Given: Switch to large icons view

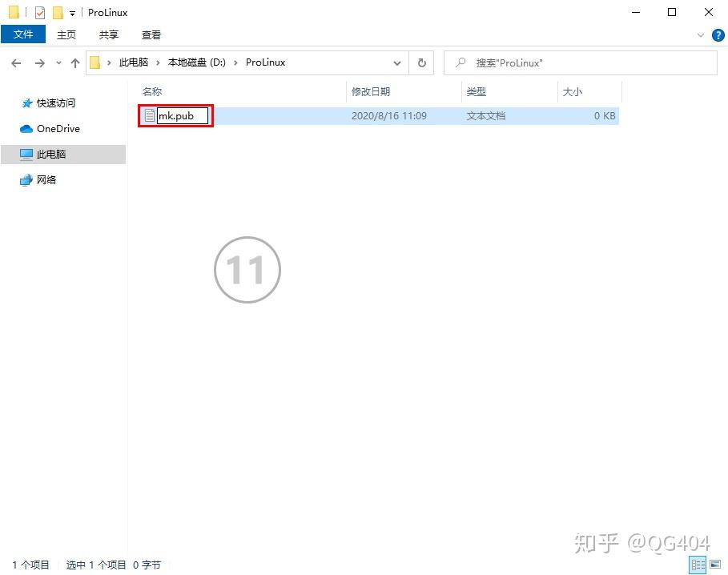Looking at the screenshot, I should pyautogui.click(x=714, y=565).
